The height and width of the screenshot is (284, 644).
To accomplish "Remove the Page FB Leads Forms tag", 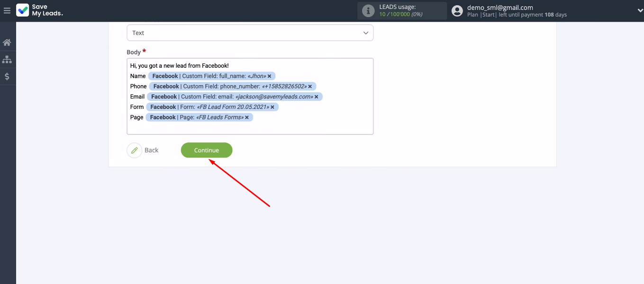I will pos(247,117).
